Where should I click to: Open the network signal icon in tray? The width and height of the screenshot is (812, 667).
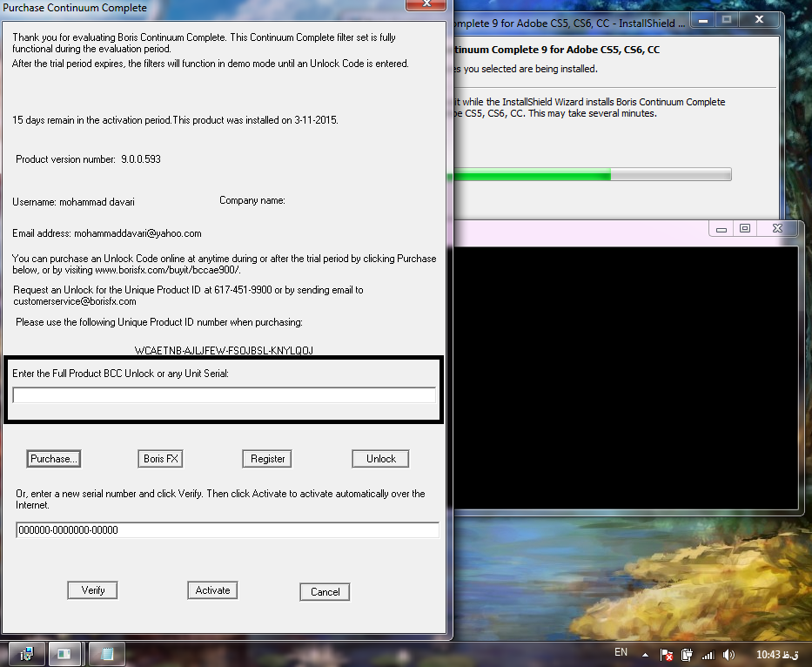tap(708, 655)
